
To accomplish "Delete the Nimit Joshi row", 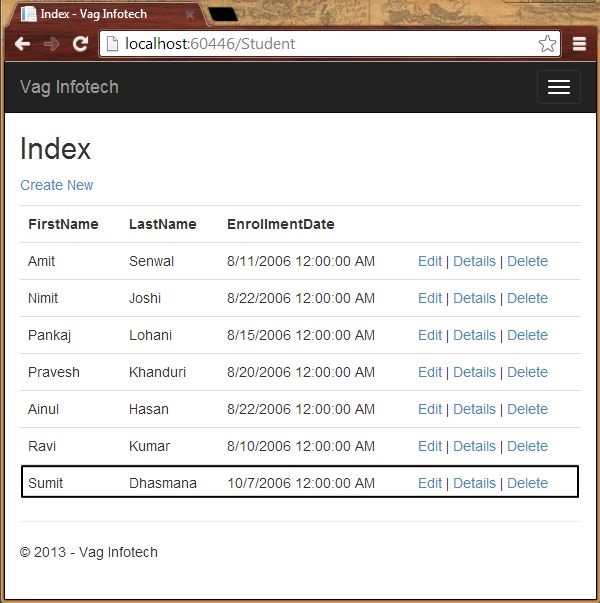I will coord(527,298).
